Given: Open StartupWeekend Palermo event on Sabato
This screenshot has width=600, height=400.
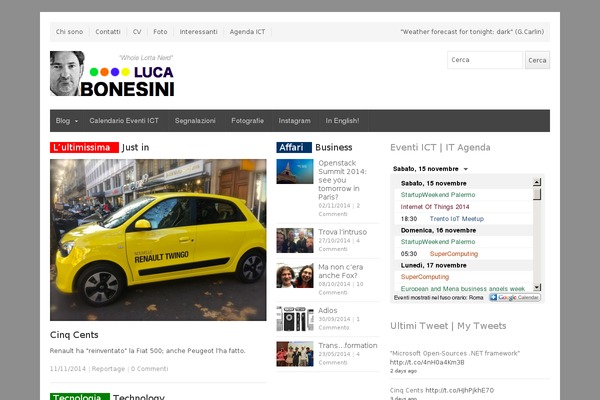Looking at the screenshot, I should pos(438,195).
